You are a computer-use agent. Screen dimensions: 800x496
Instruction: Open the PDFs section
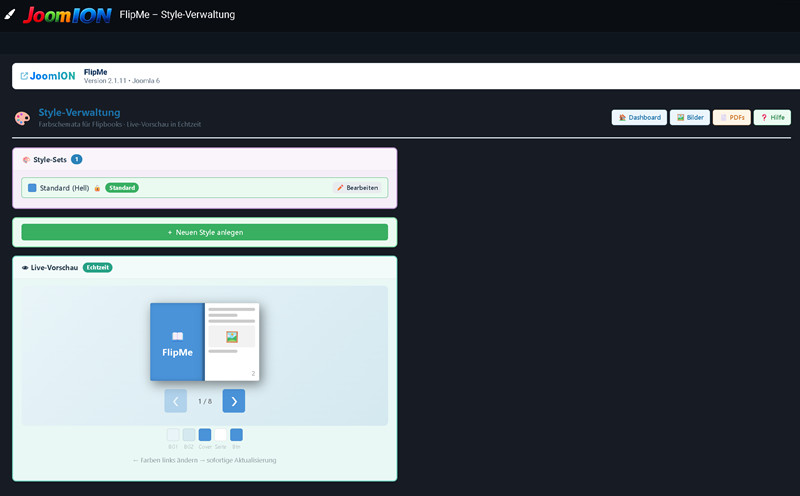click(x=732, y=117)
